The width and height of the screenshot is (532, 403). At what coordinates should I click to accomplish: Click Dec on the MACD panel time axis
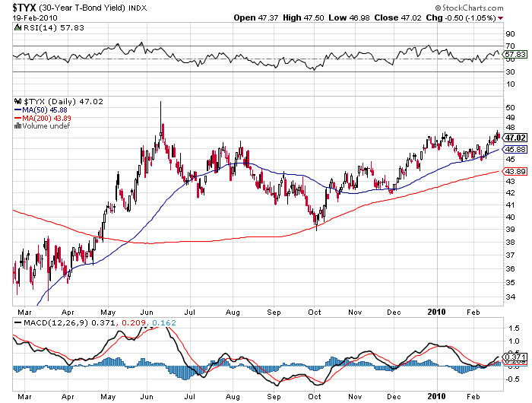[x=394, y=397]
